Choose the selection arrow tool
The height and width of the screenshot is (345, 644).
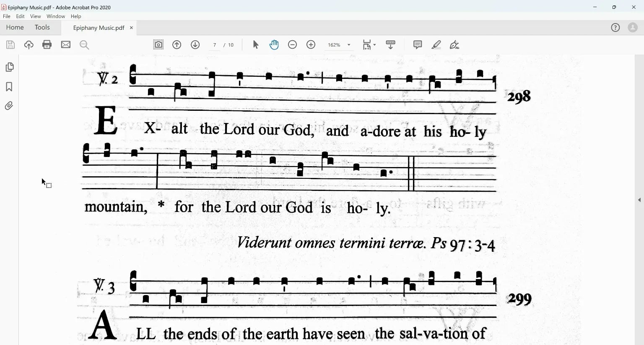(256, 45)
